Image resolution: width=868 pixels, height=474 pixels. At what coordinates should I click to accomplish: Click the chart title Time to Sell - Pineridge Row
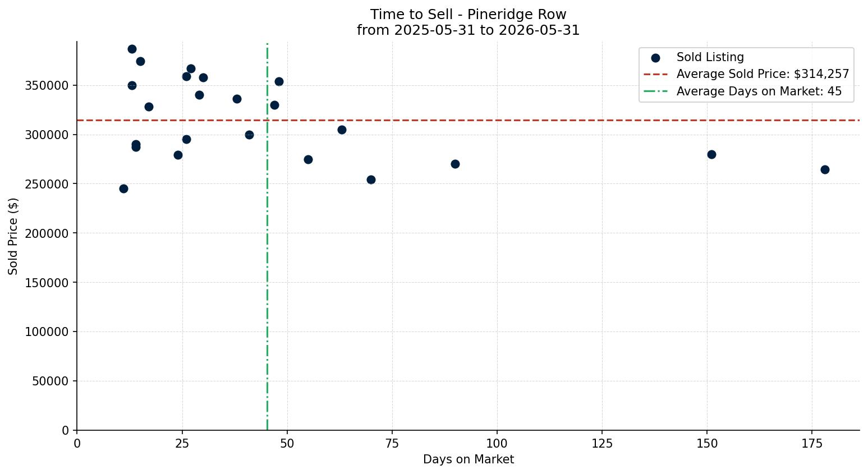pyautogui.click(x=469, y=15)
